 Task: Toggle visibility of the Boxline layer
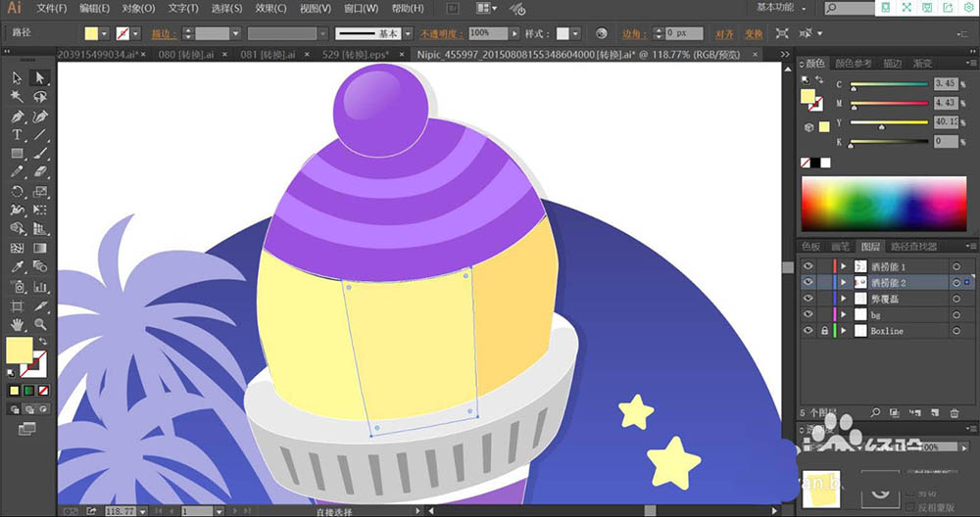[x=808, y=331]
